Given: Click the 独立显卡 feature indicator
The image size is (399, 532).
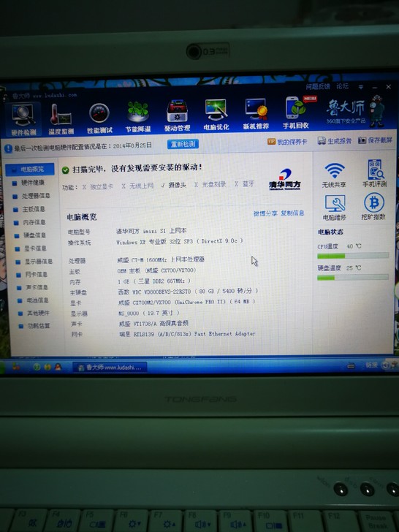Looking at the screenshot, I should (98, 186).
